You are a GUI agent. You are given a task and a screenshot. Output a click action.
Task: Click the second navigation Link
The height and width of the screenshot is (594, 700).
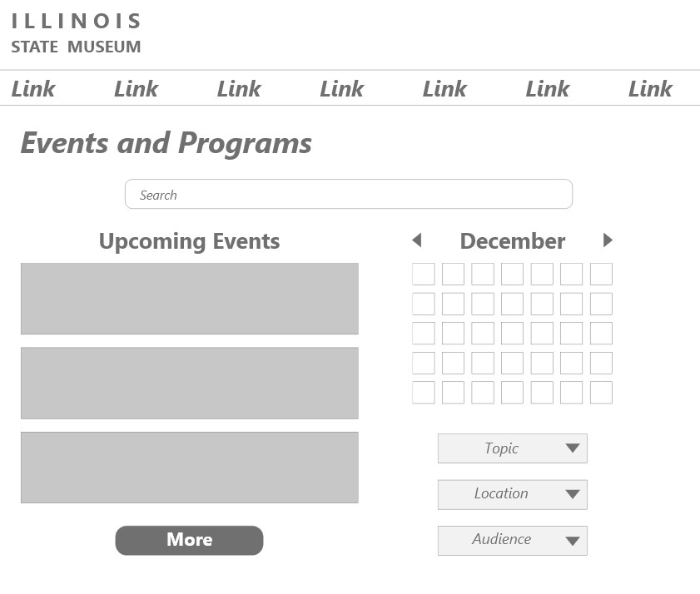click(136, 89)
